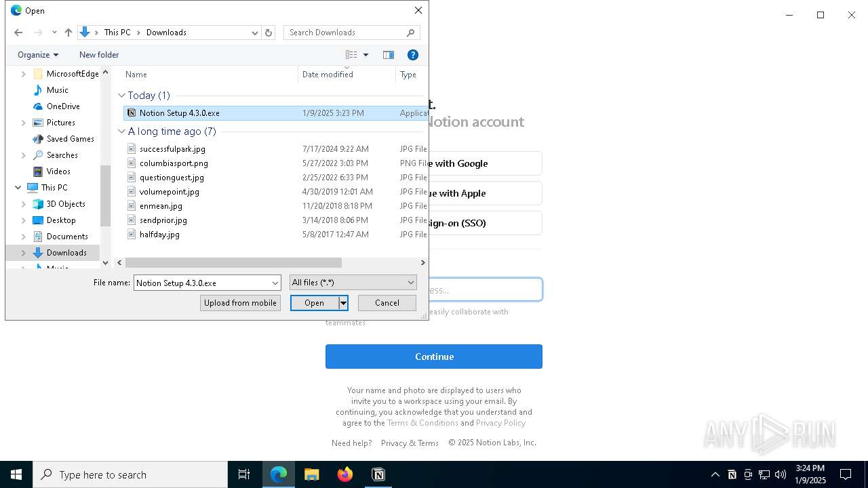Open 3D Objects in navigation tree

click(x=66, y=204)
